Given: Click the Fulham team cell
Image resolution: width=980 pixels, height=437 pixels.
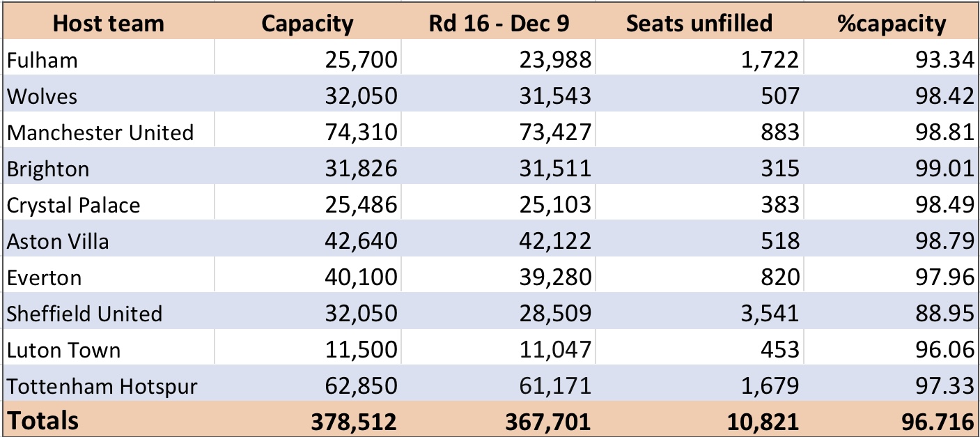Looking at the screenshot, I should (x=109, y=59).
